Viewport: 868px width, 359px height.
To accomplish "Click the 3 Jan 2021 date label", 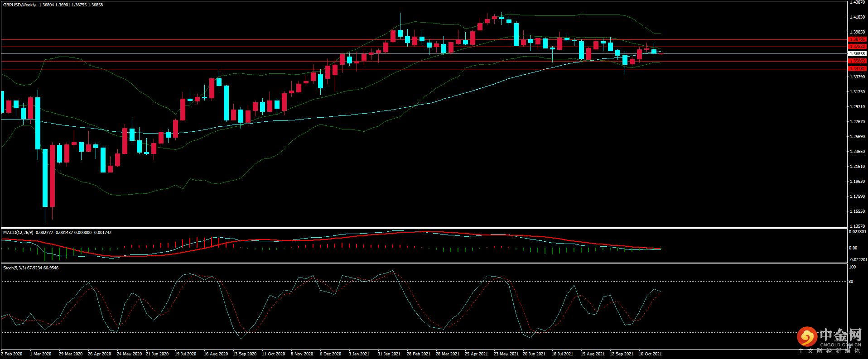I will [359, 354].
